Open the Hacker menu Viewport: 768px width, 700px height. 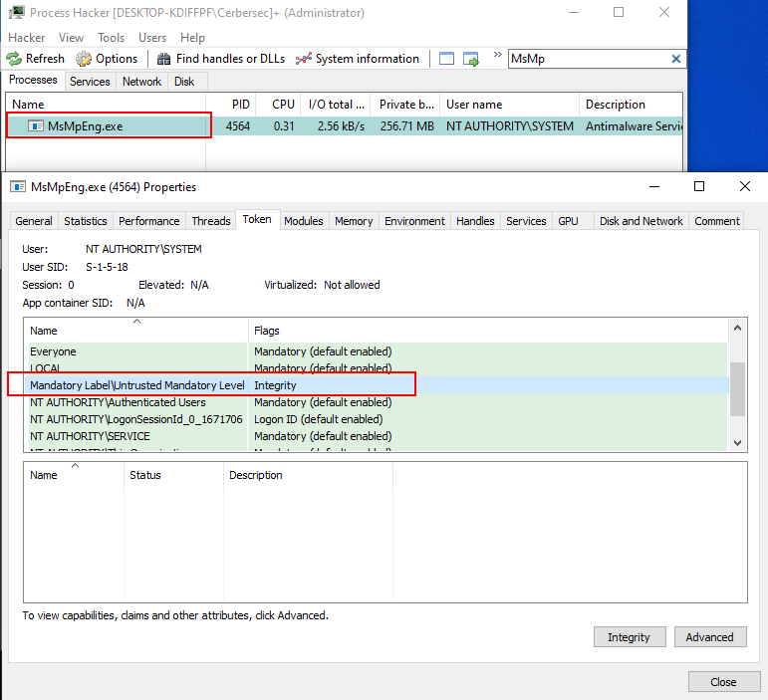(x=27, y=38)
